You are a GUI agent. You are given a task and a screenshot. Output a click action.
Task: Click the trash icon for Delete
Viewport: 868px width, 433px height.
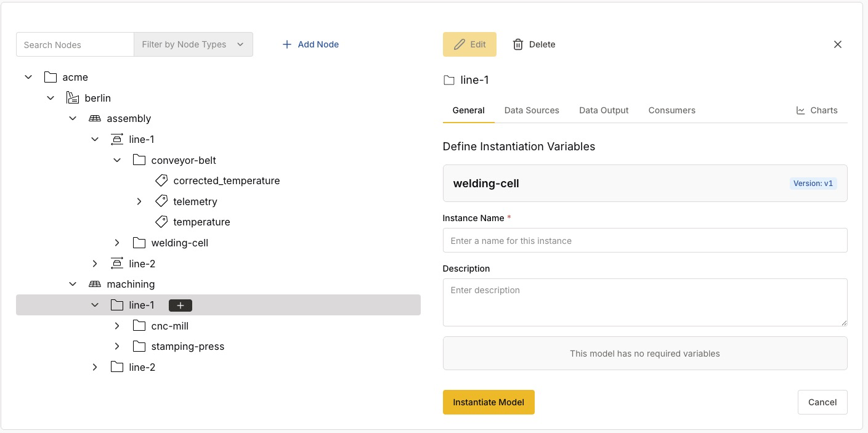pyautogui.click(x=518, y=44)
